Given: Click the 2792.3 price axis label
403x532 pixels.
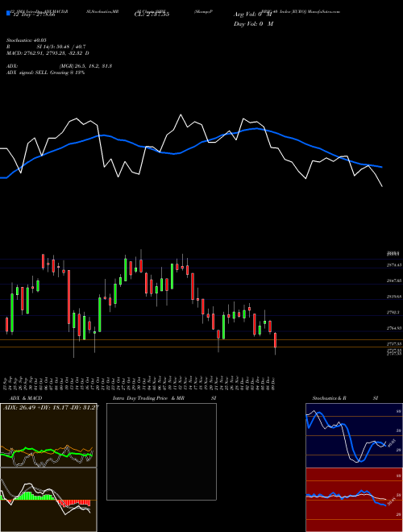Looking at the screenshot, I should click(393, 312).
